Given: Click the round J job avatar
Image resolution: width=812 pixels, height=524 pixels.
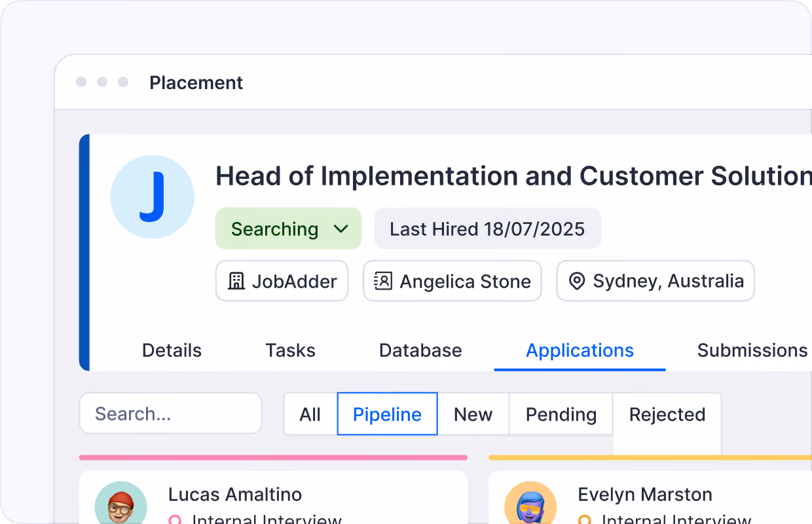Looking at the screenshot, I should (x=153, y=196).
